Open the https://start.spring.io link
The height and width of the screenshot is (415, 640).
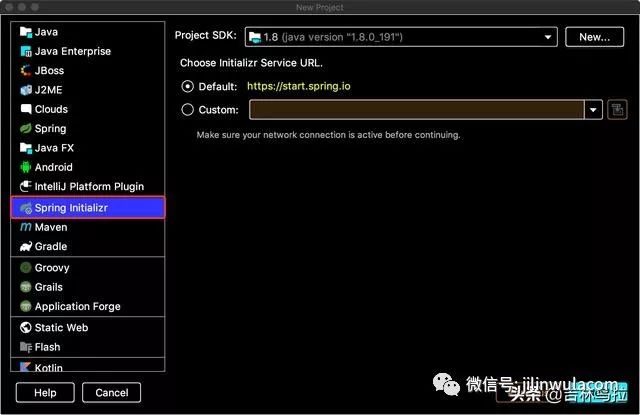299,86
